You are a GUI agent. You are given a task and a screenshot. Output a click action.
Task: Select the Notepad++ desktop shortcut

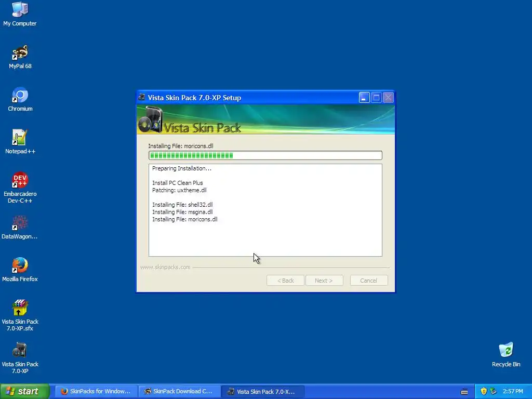pyautogui.click(x=20, y=141)
